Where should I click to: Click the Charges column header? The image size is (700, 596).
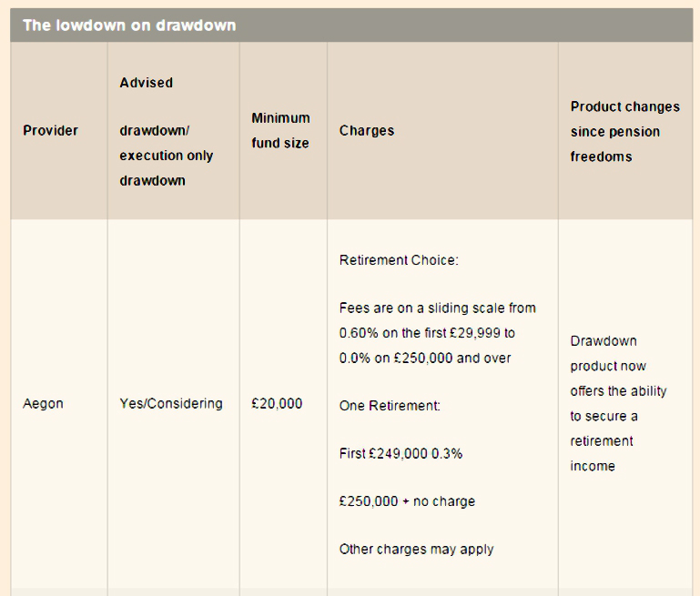pos(367,131)
